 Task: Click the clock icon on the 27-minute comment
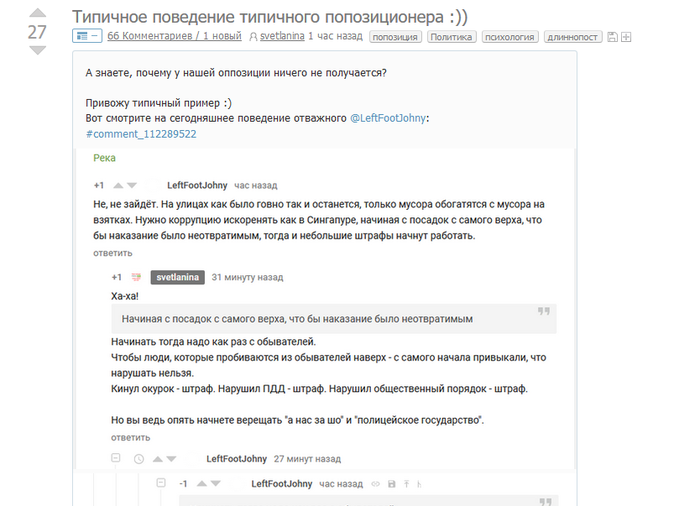coord(138,459)
